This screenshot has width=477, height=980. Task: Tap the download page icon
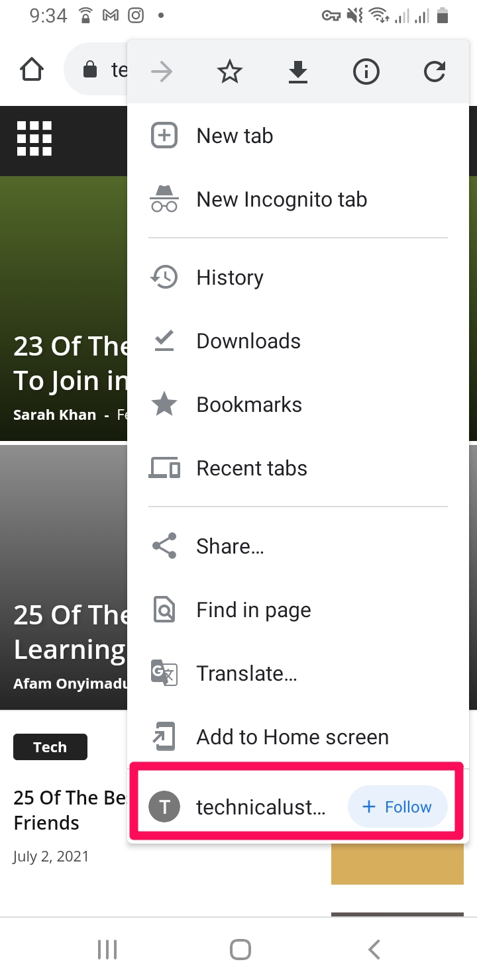(x=298, y=72)
